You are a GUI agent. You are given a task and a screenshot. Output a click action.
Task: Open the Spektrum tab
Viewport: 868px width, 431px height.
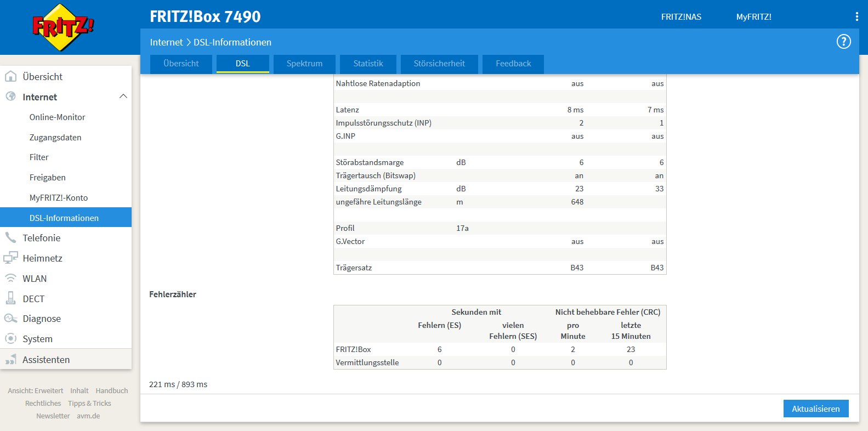coord(304,64)
